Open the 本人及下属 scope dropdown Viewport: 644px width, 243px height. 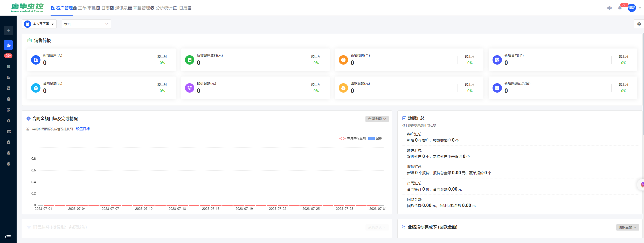point(39,24)
